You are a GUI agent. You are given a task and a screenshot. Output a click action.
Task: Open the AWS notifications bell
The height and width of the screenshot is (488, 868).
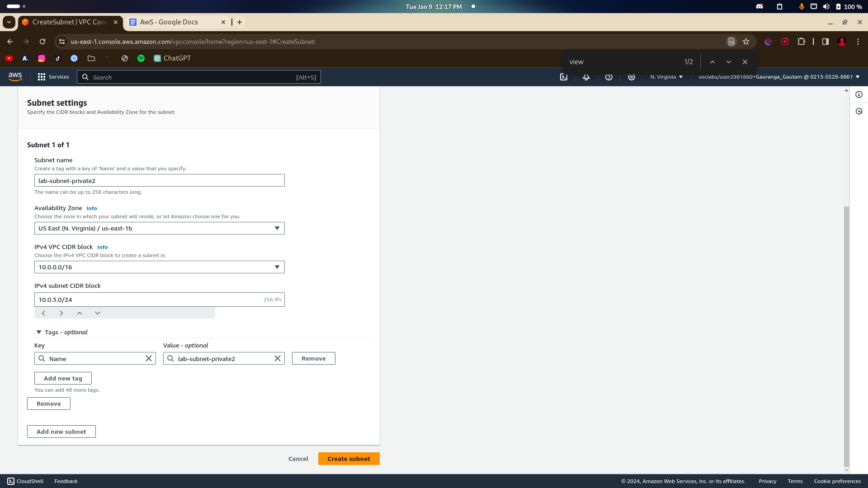coord(586,77)
